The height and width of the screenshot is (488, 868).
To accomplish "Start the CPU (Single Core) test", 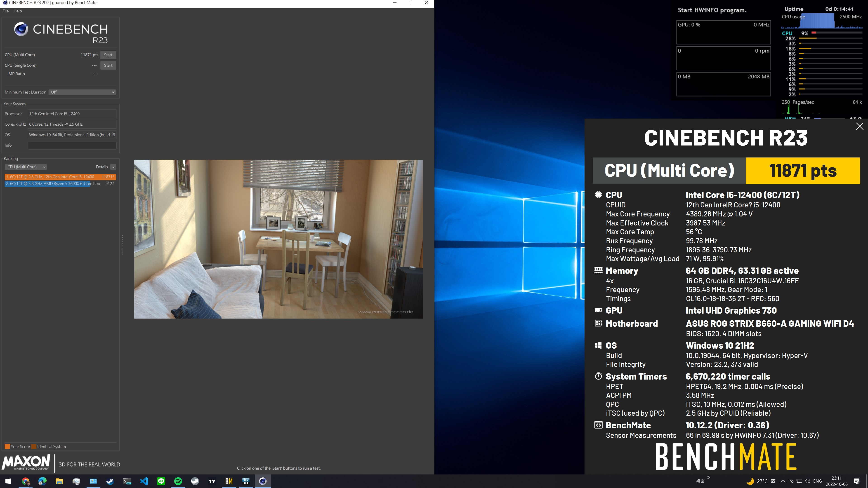I will [108, 65].
